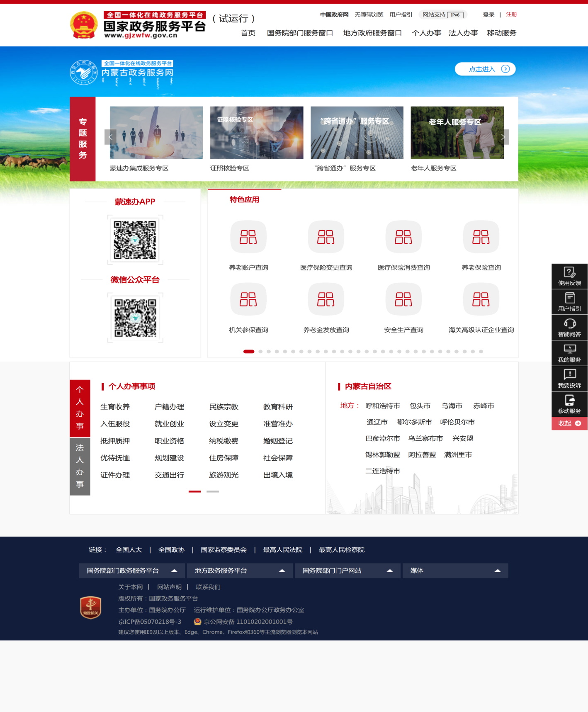
Task: Select the second 特色应用 pagination dot
Action: pyautogui.click(x=260, y=351)
